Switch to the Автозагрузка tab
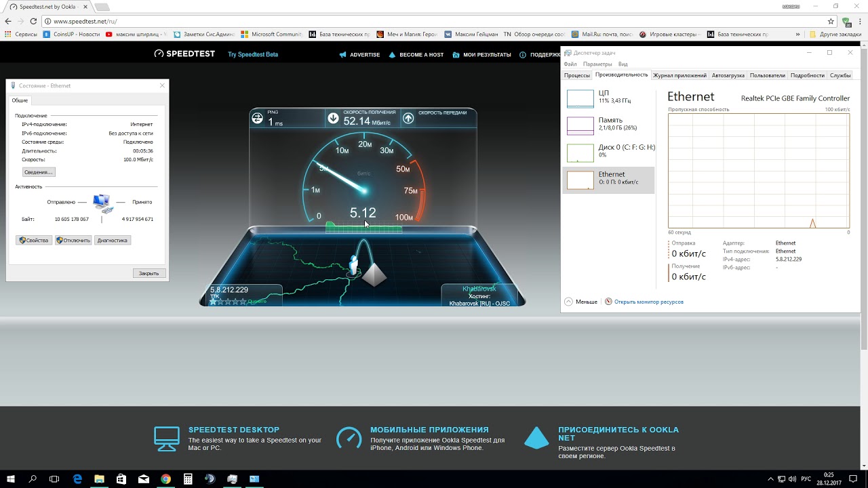This screenshot has width=868, height=488. 728,75
